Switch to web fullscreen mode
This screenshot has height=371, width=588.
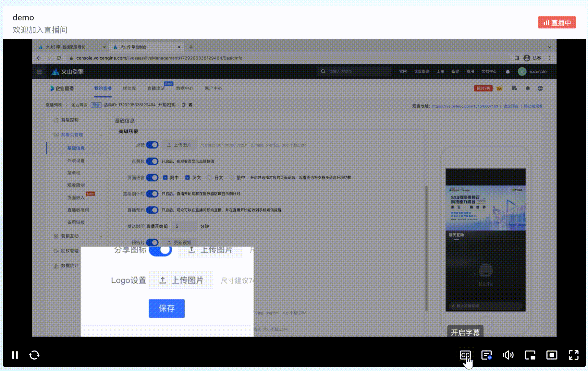pyautogui.click(x=552, y=355)
